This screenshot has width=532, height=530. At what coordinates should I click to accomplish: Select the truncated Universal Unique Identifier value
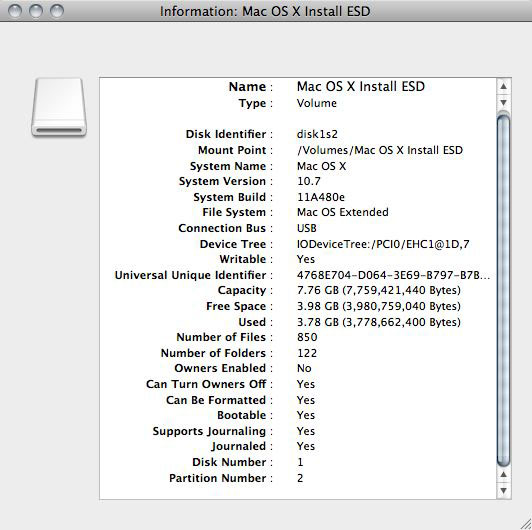click(394, 275)
